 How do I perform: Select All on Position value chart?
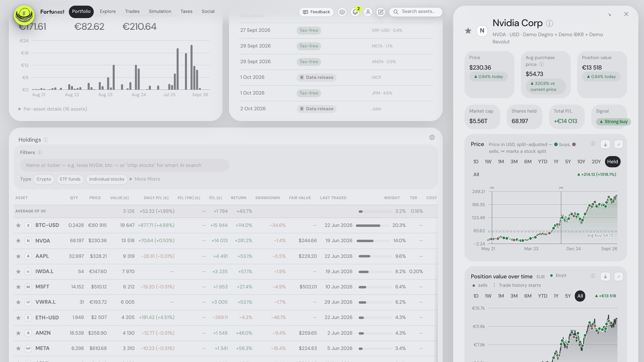click(x=580, y=296)
